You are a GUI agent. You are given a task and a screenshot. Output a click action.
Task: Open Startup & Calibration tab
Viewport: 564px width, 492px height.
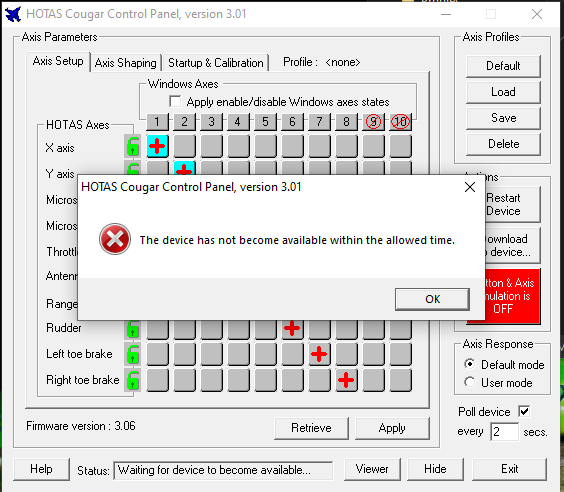[x=216, y=63]
